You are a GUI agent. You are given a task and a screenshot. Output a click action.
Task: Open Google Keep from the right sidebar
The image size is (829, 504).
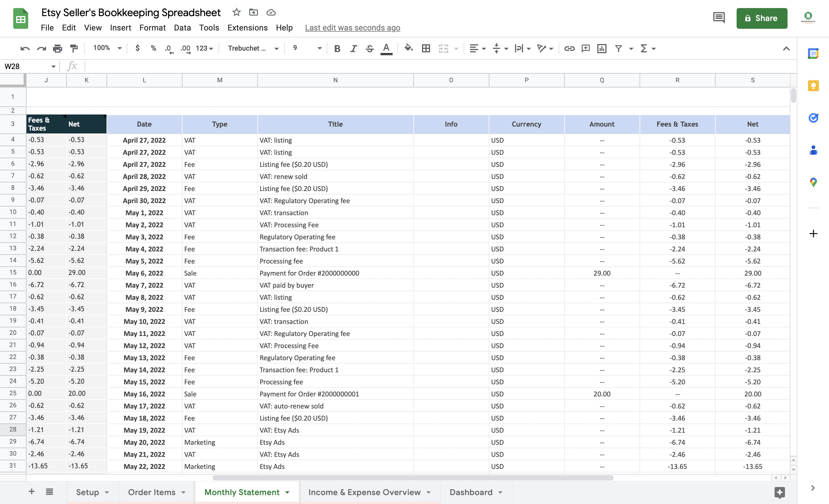(813, 86)
